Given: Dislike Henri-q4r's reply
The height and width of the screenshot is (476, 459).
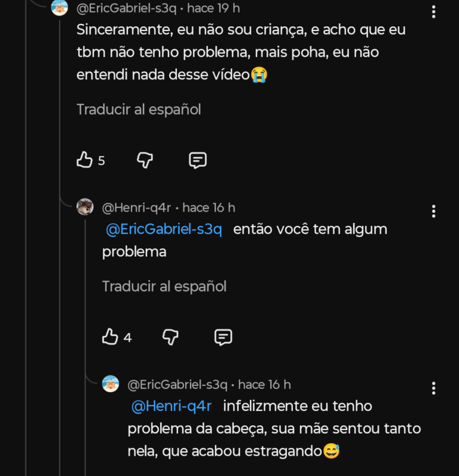Looking at the screenshot, I should 171,337.
